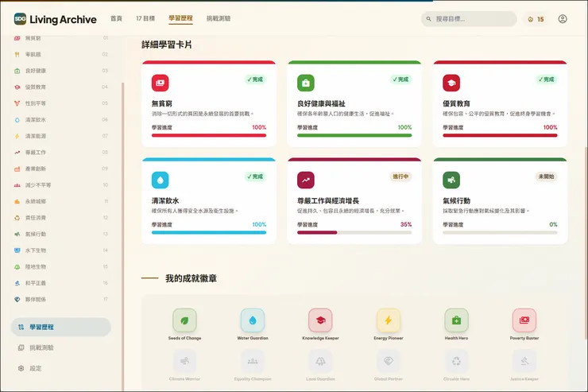Open 和平正義 goal 16 in sidebar

60,283
